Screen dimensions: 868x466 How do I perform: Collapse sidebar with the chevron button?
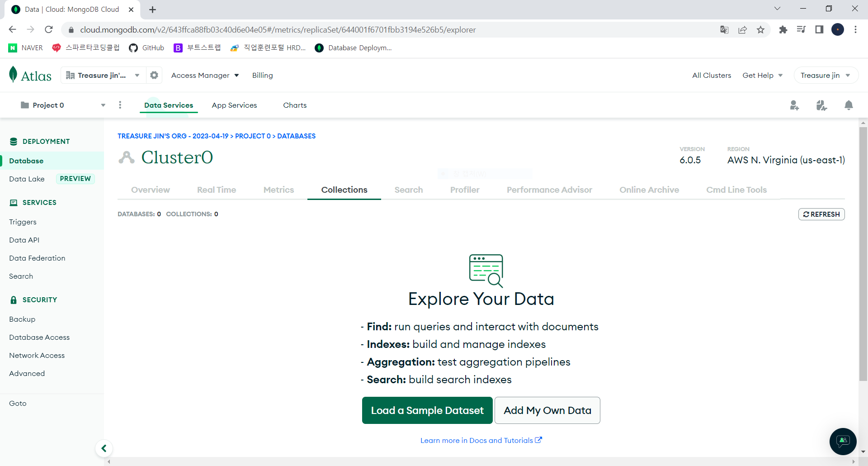pyautogui.click(x=104, y=448)
